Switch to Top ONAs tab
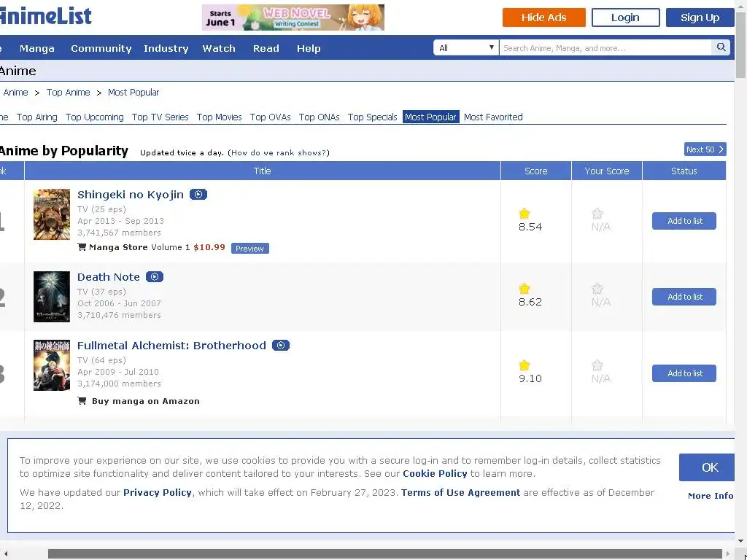Screen dimensions: 747x560 (x=320, y=117)
